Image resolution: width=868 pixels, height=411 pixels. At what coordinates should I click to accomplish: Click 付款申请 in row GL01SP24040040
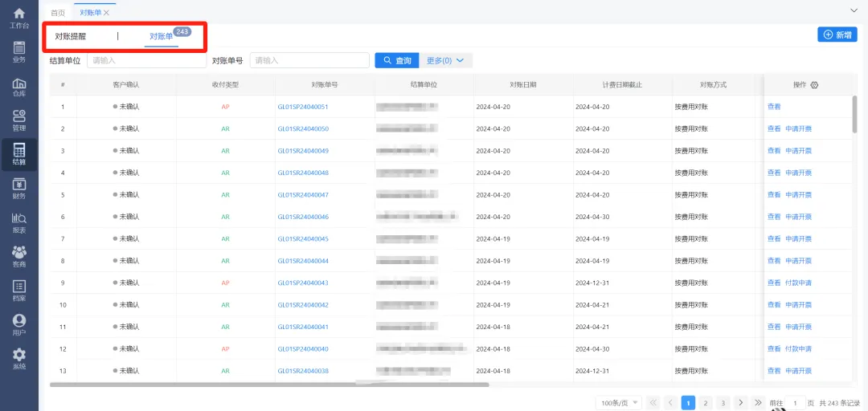pyautogui.click(x=798, y=349)
